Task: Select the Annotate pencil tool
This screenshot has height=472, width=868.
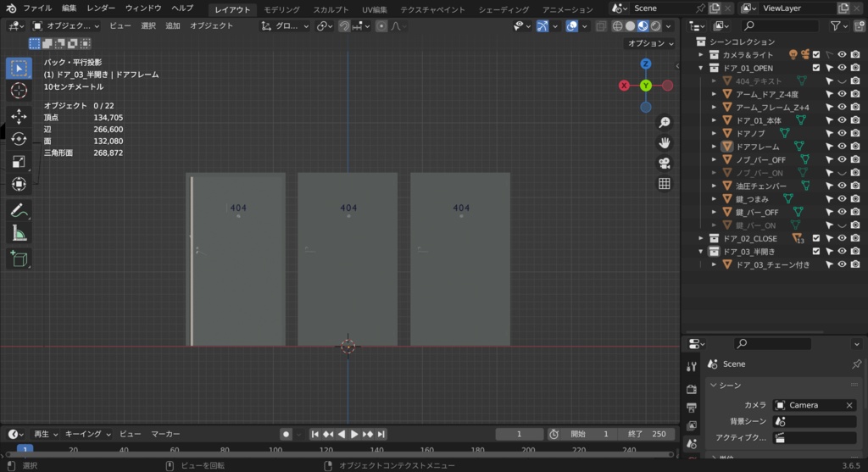Action: pos(19,209)
